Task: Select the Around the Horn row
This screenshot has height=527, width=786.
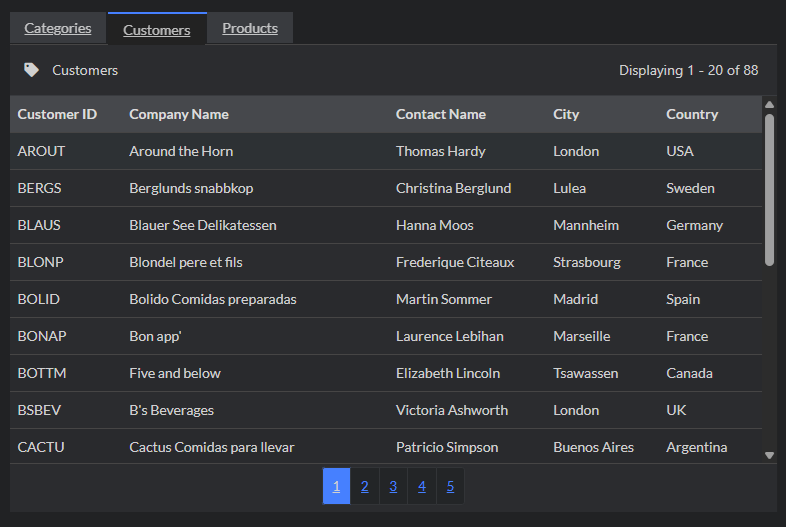Action: click(181, 151)
